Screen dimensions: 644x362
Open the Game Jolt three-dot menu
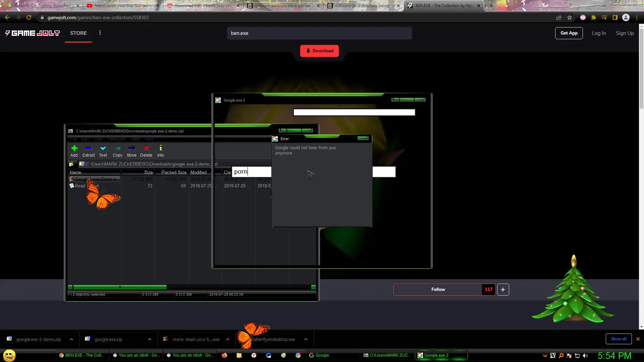coord(100,33)
